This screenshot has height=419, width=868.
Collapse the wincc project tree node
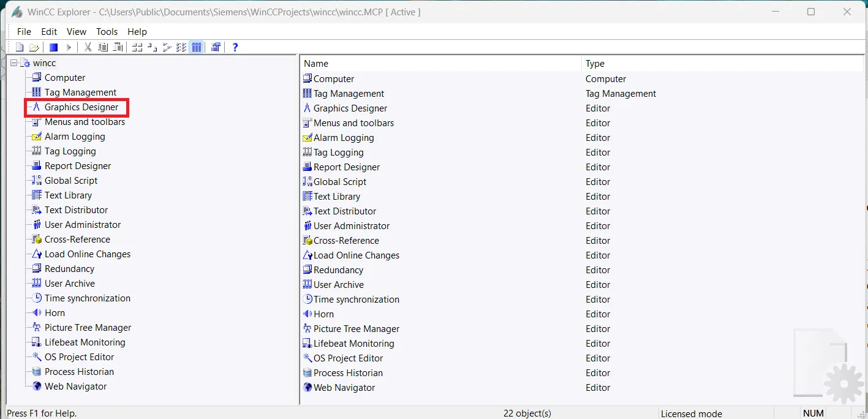(x=14, y=63)
